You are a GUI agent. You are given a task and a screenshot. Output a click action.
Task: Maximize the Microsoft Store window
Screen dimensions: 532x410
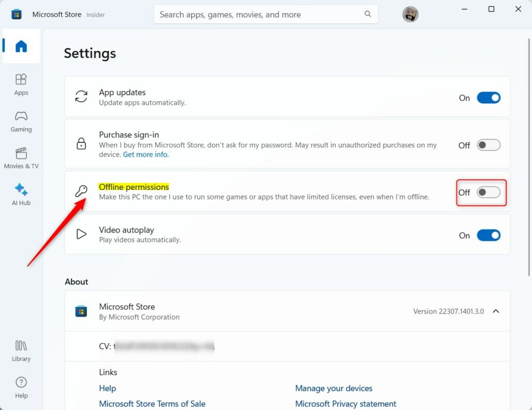tap(491, 9)
